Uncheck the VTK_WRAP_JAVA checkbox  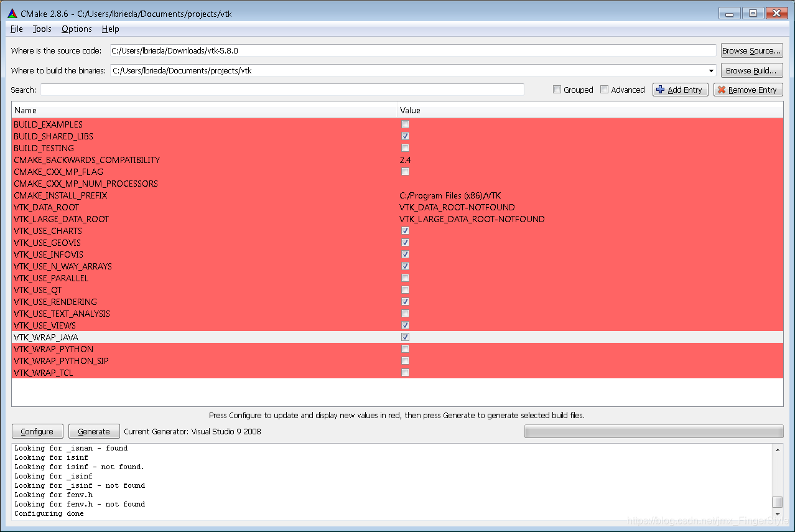(x=405, y=337)
